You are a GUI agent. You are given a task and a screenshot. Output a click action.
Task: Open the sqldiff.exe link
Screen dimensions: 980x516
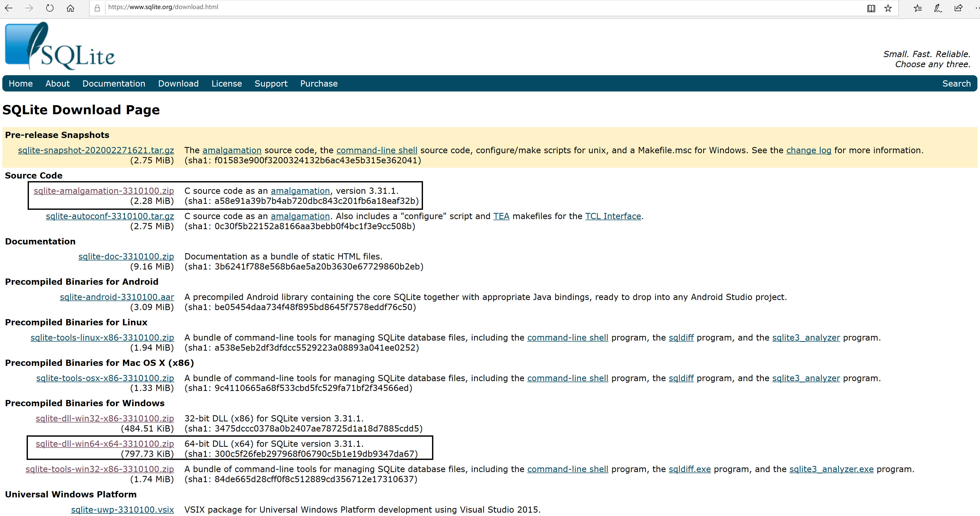(x=690, y=469)
